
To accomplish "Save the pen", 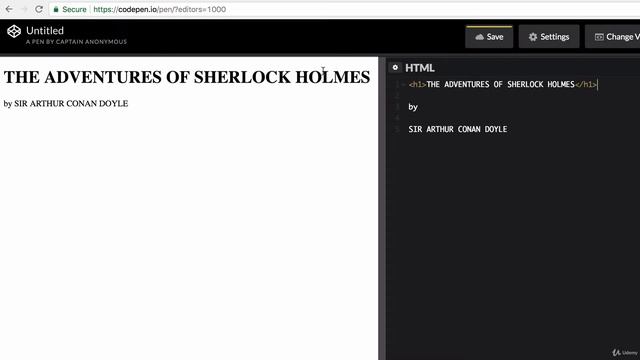I will coord(489,37).
